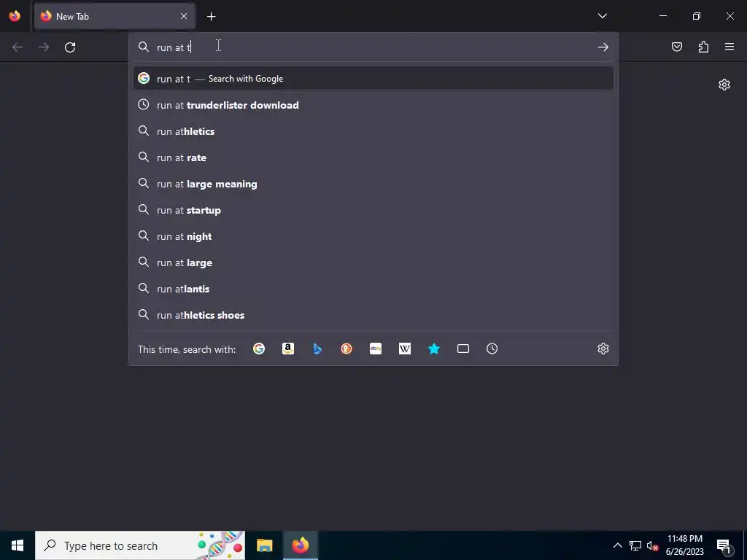Open search settings gear in dropdown

point(603,349)
